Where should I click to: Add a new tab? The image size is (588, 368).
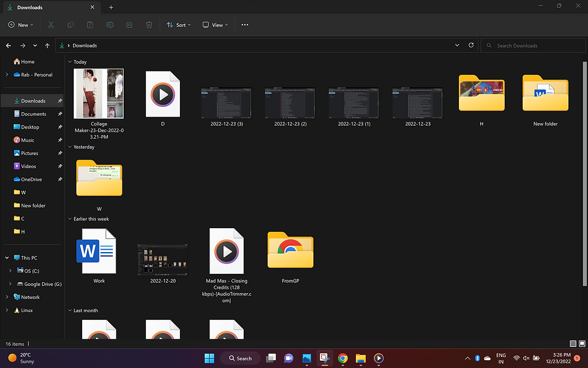point(111,7)
